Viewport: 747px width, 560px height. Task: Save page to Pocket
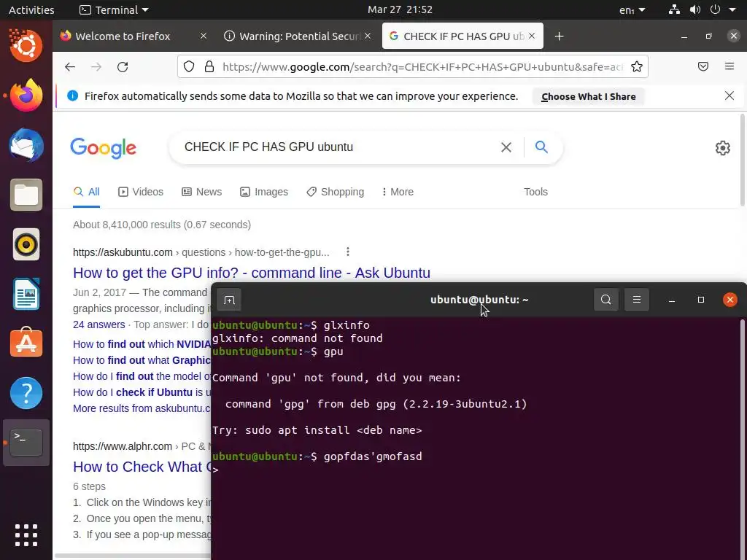coord(703,66)
